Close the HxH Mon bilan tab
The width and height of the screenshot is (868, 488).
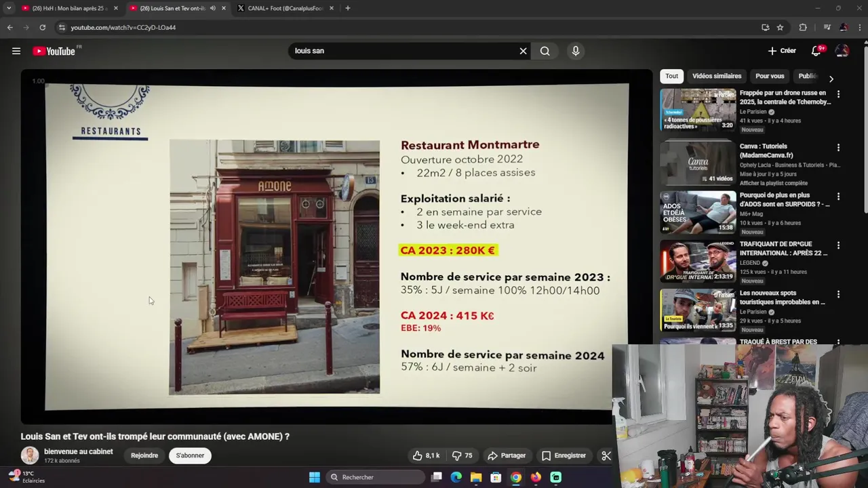point(116,8)
